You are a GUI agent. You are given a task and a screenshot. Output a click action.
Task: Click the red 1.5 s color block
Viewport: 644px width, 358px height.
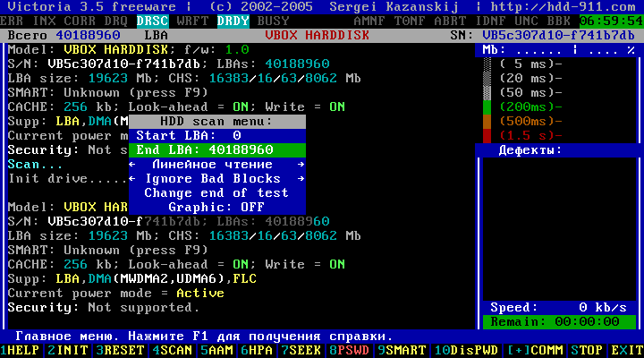tap(487, 136)
